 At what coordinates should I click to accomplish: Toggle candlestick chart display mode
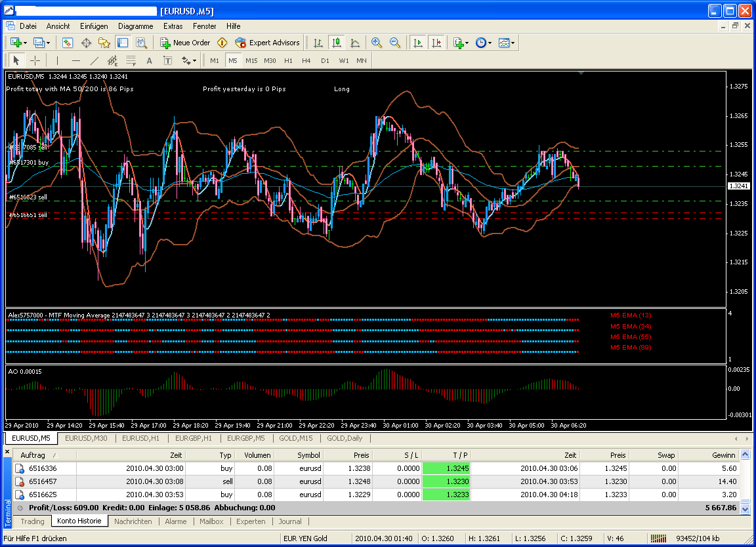(x=337, y=43)
